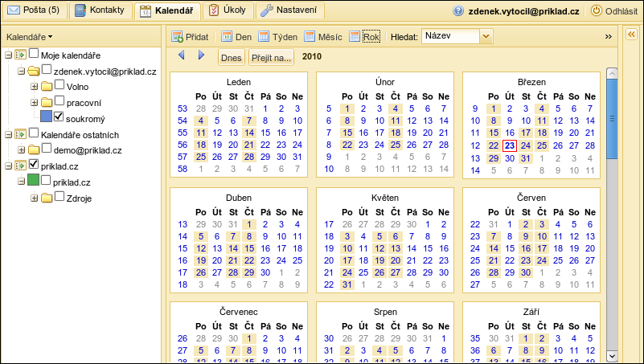Toggle the Moje kalendáře checkbox
Image resolution: width=644 pixels, height=364 pixels.
(x=34, y=53)
